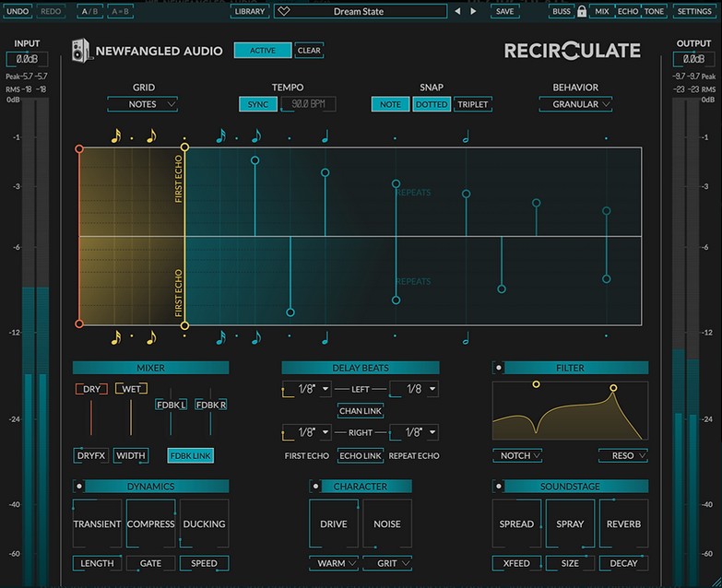Click the Input 0.0dB gain field
The image size is (722, 588).
click(x=27, y=59)
